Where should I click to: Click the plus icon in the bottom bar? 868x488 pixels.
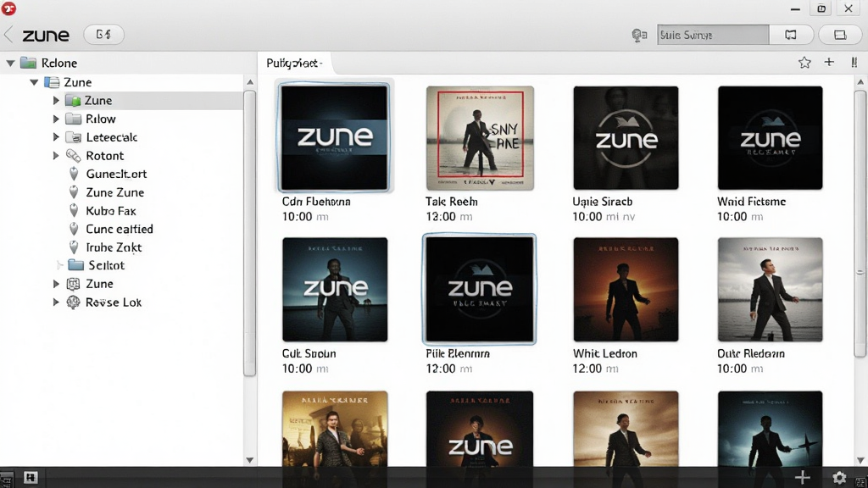point(803,477)
